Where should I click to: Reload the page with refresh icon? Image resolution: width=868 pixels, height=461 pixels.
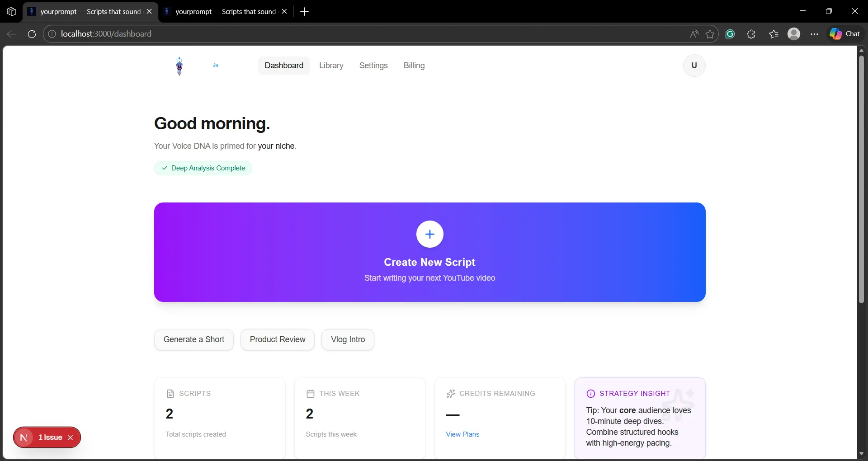click(x=32, y=34)
